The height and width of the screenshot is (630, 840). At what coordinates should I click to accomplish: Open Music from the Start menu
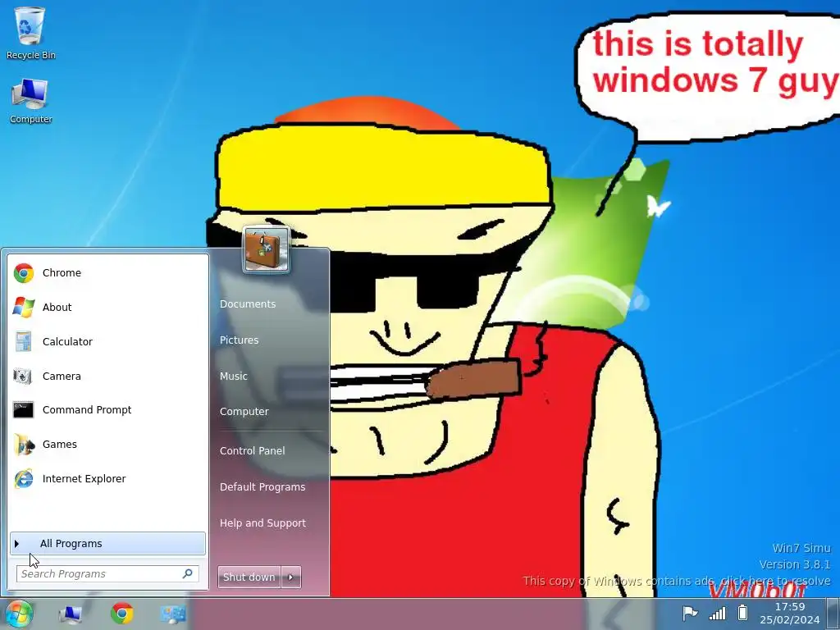click(234, 376)
